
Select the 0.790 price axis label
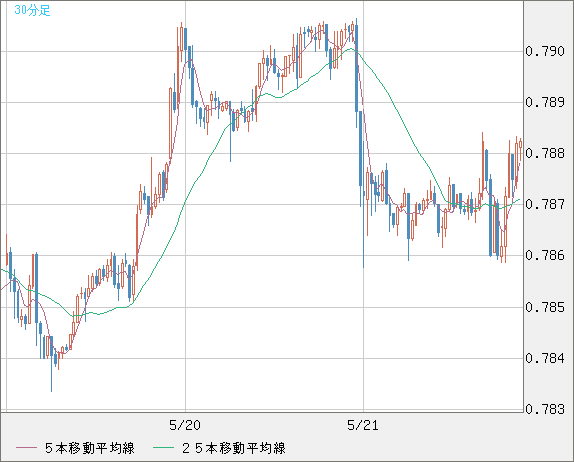click(545, 51)
